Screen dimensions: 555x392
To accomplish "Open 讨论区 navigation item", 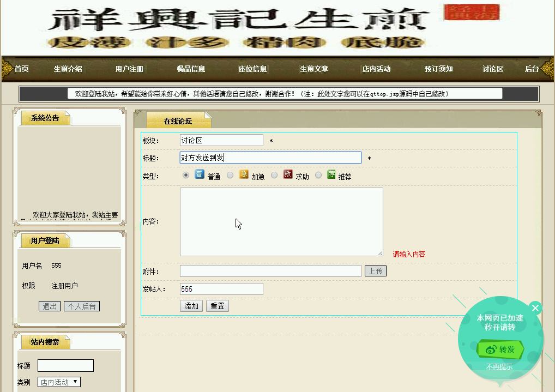I will click(493, 69).
